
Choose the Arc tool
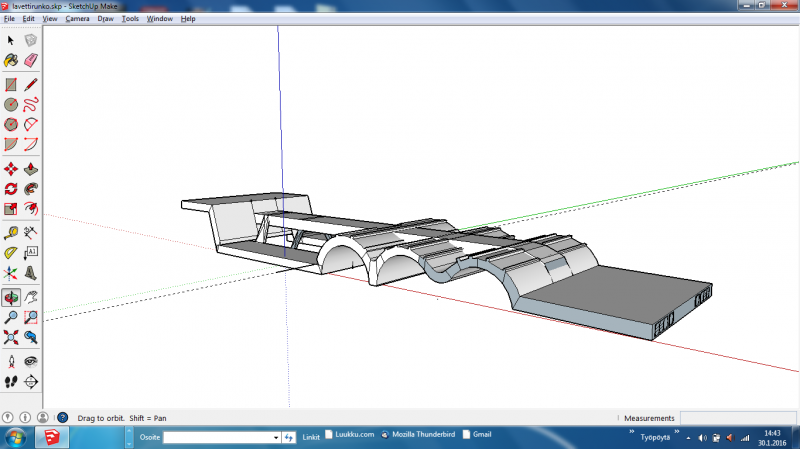tap(31, 124)
